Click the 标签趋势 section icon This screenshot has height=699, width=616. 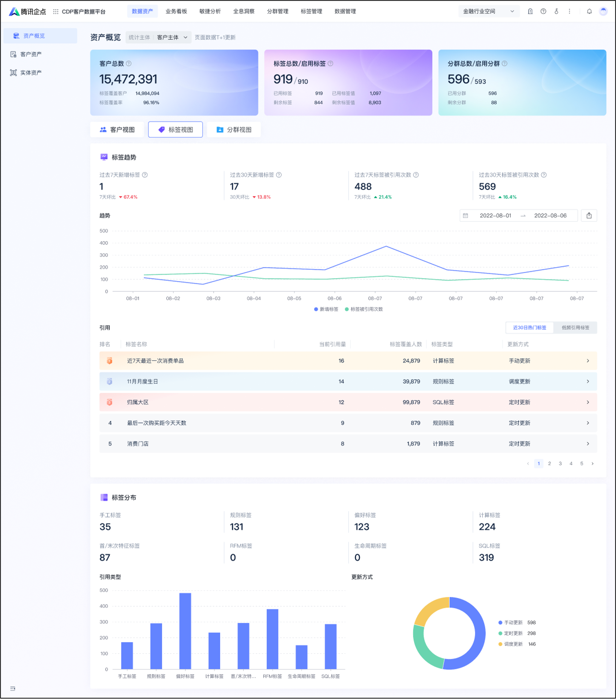[104, 157]
